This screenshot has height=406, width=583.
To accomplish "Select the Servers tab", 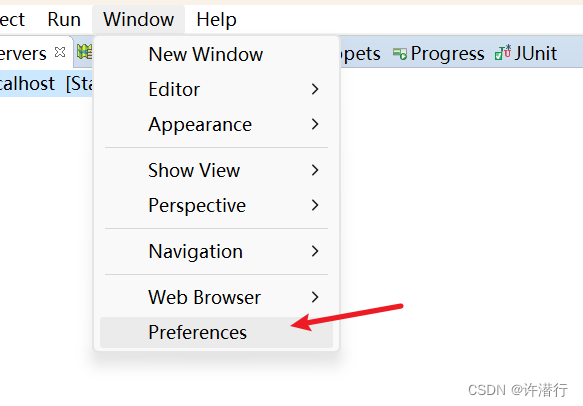I will [23, 54].
